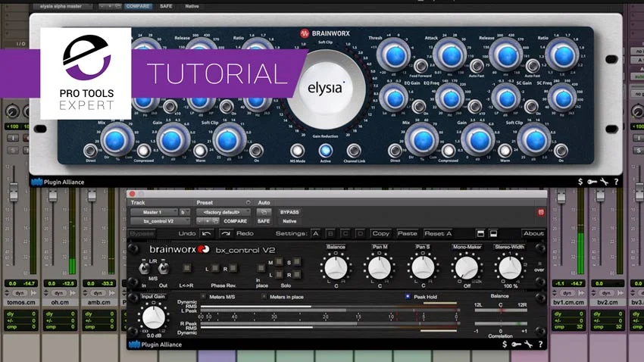Select Settings slot D
644x362 pixels.
(x=360, y=233)
